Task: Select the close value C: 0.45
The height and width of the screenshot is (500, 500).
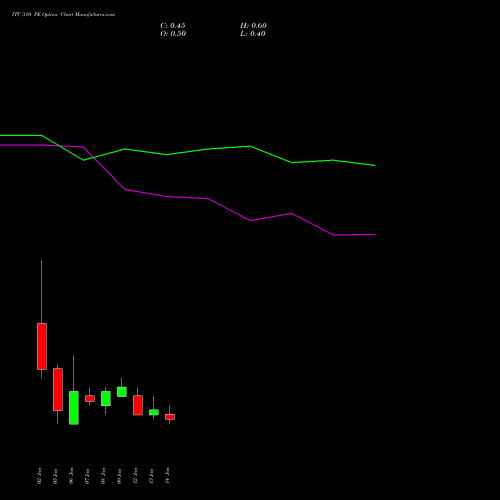Action: pos(173,26)
